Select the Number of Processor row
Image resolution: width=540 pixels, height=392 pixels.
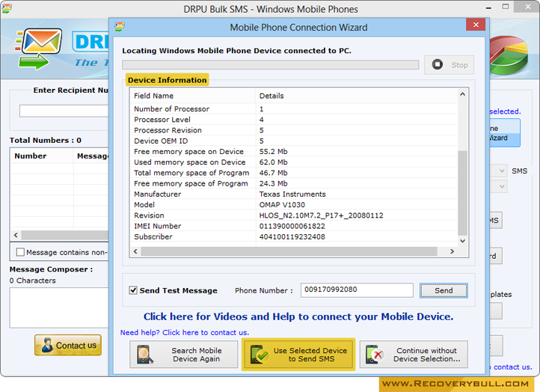(x=294, y=109)
